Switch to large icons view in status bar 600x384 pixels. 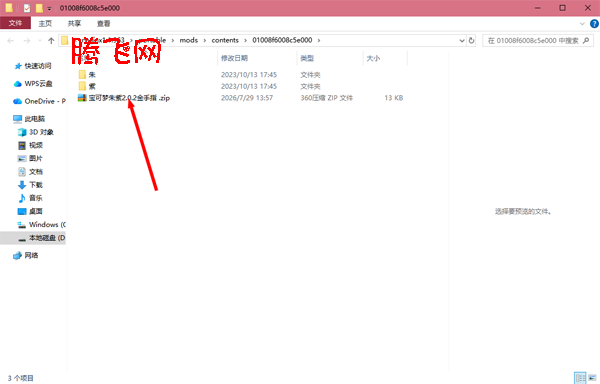pyautogui.click(x=592, y=378)
